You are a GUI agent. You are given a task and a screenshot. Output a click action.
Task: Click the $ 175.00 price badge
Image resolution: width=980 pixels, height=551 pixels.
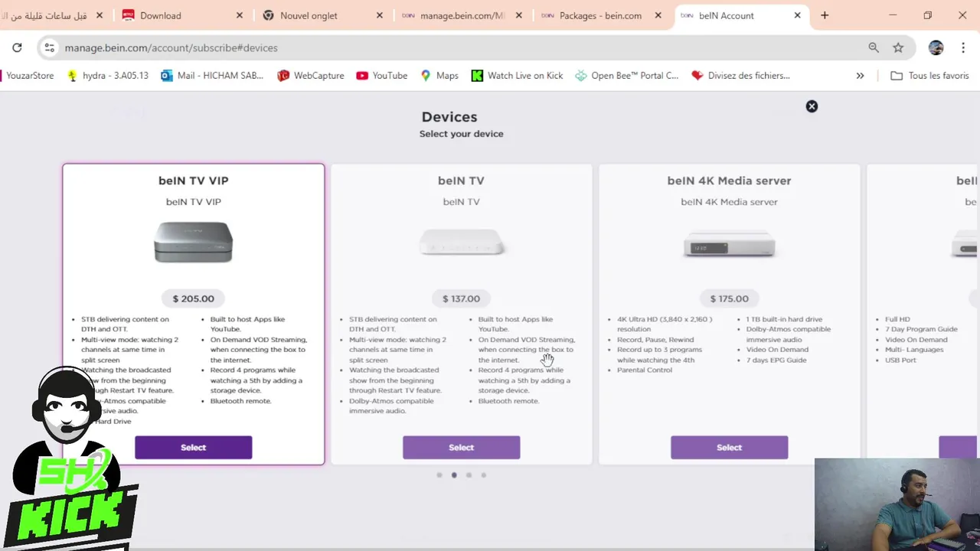coord(729,298)
